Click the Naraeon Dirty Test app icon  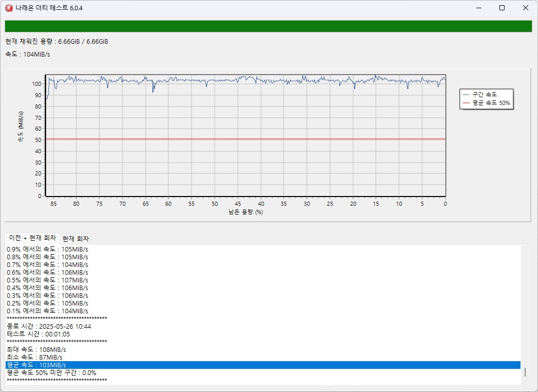click(x=8, y=8)
